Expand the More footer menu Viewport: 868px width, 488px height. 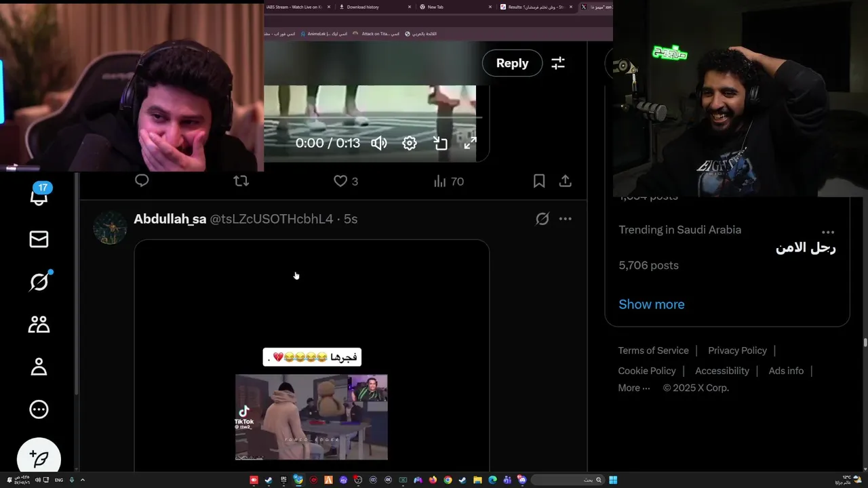point(634,388)
